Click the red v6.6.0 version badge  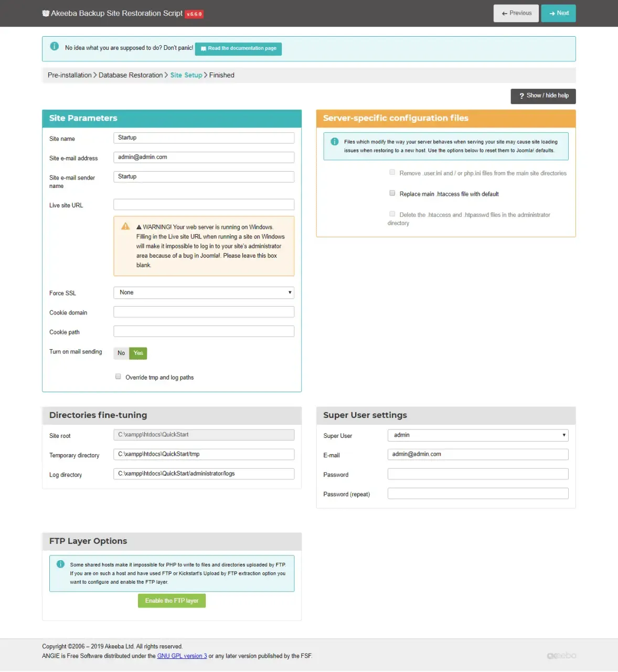click(194, 14)
